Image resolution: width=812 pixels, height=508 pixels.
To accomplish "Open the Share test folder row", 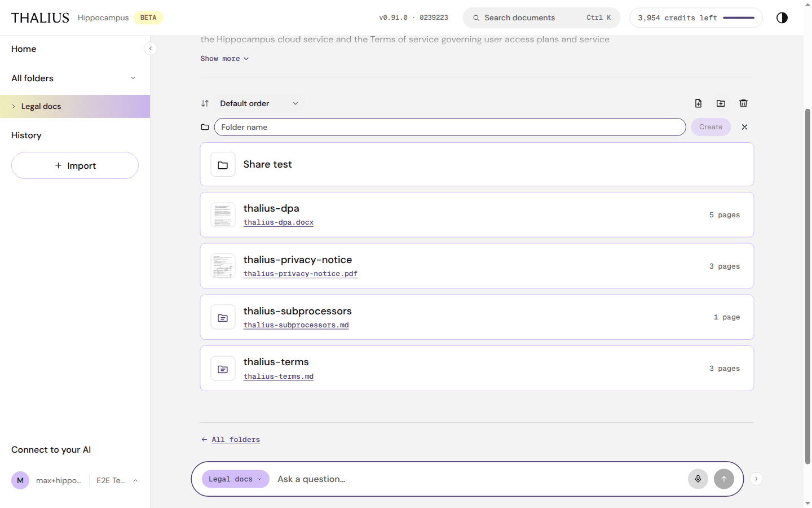I will tap(477, 164).
